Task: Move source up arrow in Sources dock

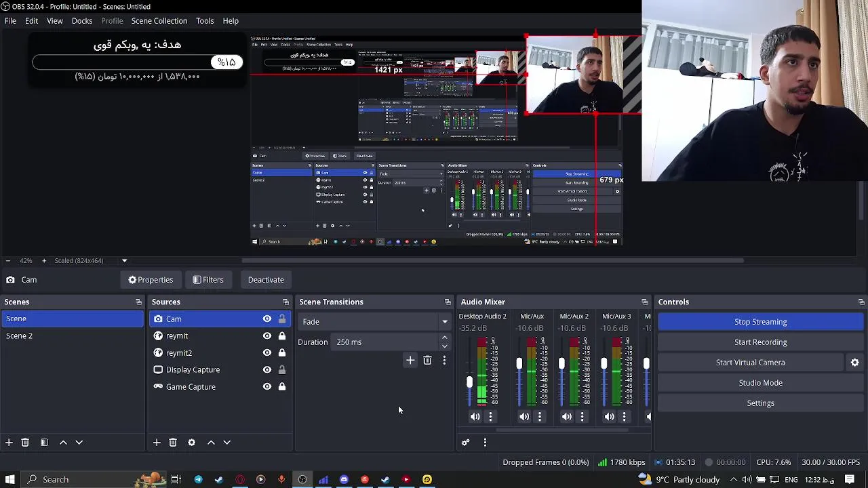Action: tap(211, 443)
